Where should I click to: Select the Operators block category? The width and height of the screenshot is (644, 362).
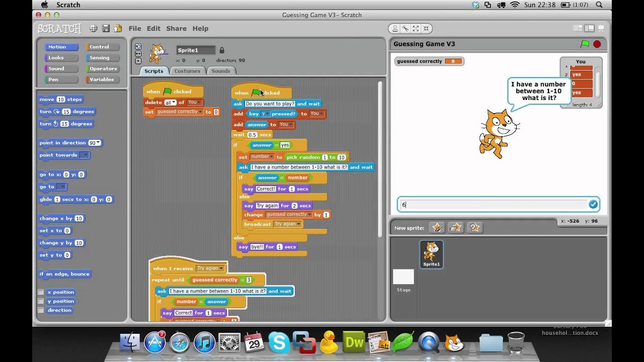click(102, 68)
